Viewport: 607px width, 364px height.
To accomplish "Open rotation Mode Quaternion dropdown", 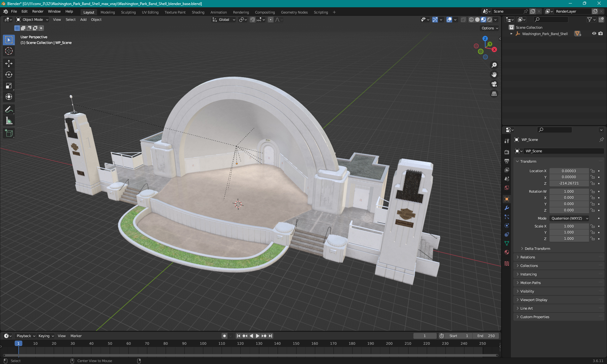I will [x=569, y=218].
